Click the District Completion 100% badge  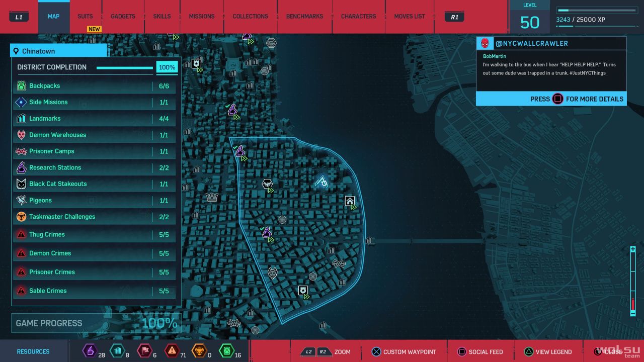[167, 67]
